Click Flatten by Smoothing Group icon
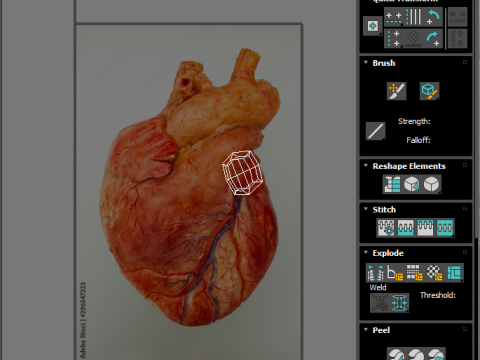The width and height of the screenshot is (480, 360). point(415,273)
